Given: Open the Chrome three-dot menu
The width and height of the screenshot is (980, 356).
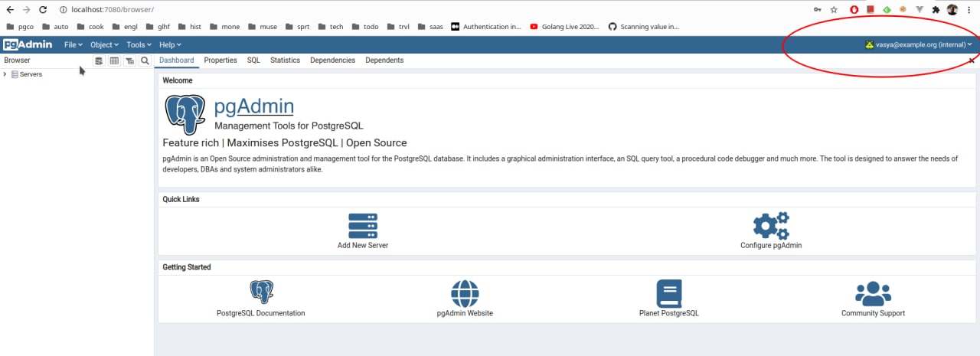Looking at the screenshot, I should (969, 10).
